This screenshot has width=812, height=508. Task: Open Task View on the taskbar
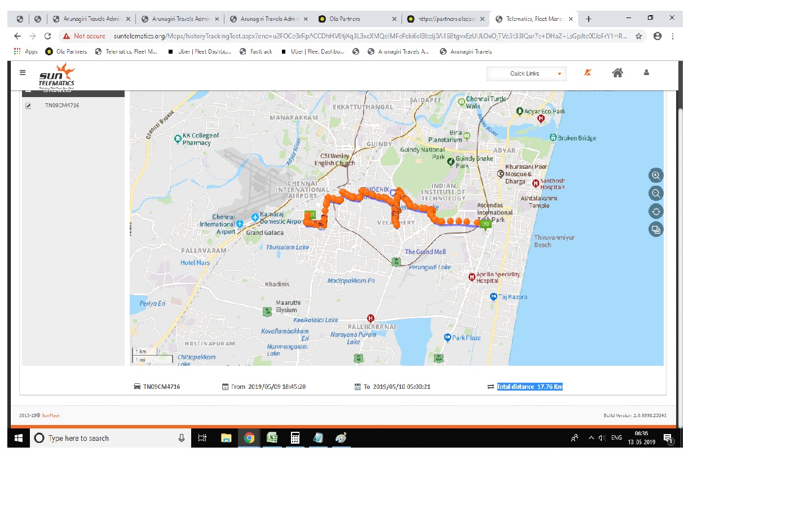202,438
